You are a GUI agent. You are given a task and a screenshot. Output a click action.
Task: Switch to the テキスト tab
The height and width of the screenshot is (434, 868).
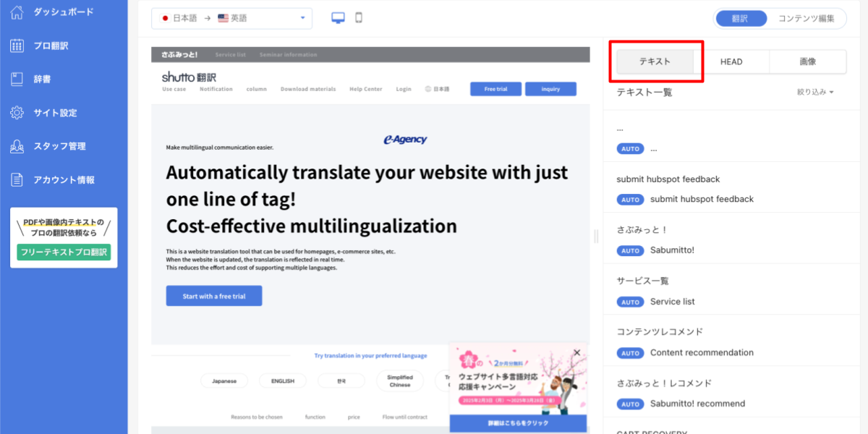click(x=655, y=61)
